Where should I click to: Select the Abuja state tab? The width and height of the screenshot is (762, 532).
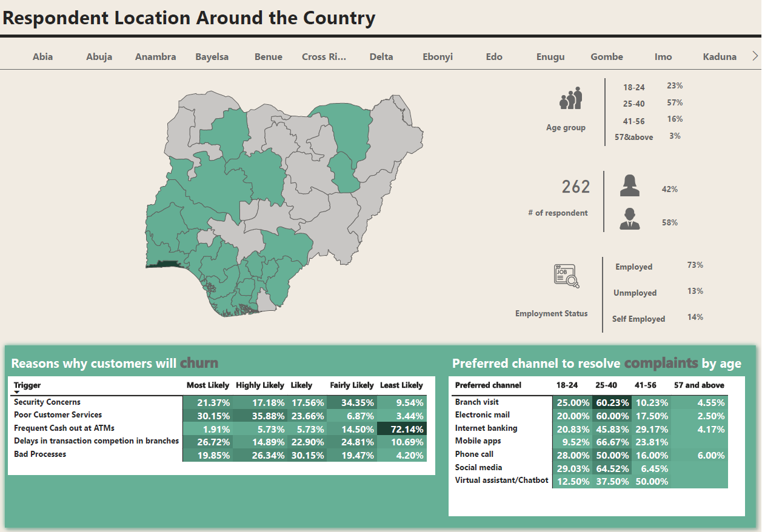click(x=99, y=56)
